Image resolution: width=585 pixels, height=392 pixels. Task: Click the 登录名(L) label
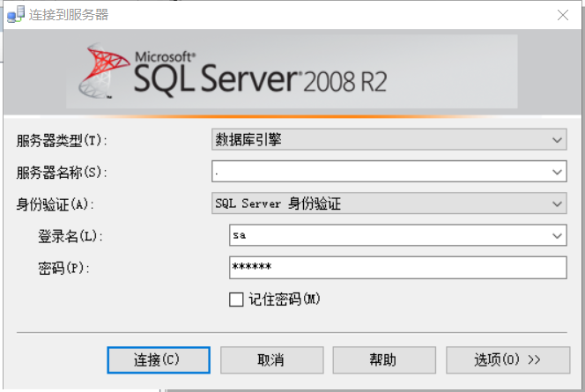pyautogui.click(x=70, y=236)
